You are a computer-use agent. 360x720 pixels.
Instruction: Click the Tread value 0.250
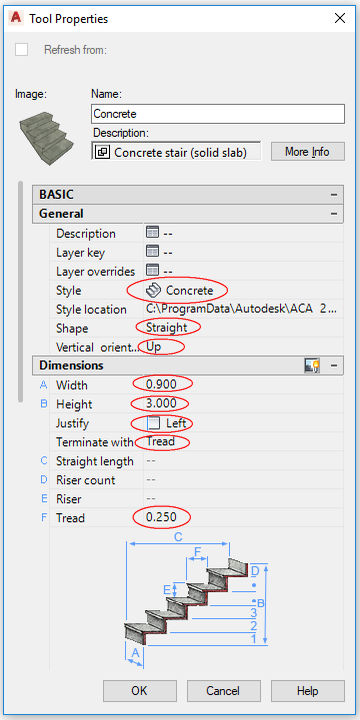[x=161, y=518]
